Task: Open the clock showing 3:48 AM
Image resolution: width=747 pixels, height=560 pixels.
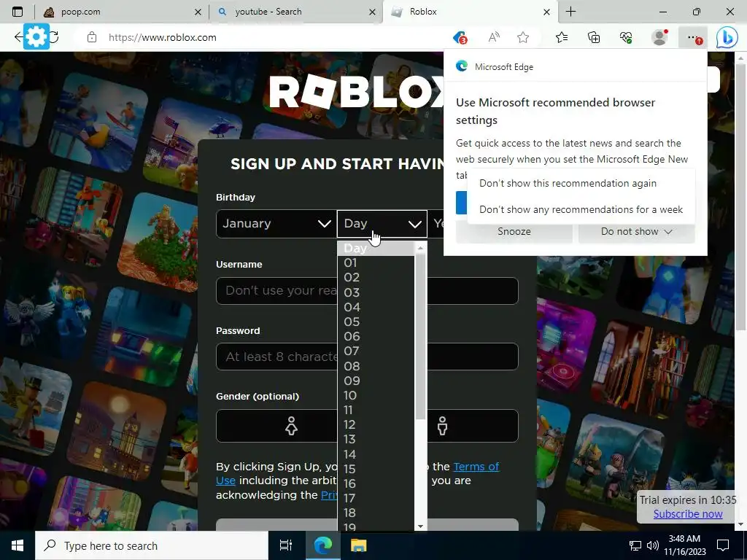Action: pyautogui.click(x=684, y=545)
